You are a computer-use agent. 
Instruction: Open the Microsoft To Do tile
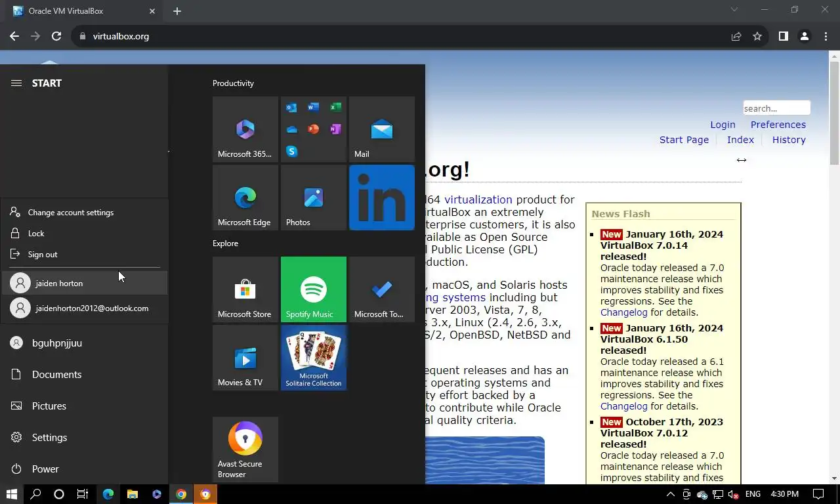click(382, 289)
